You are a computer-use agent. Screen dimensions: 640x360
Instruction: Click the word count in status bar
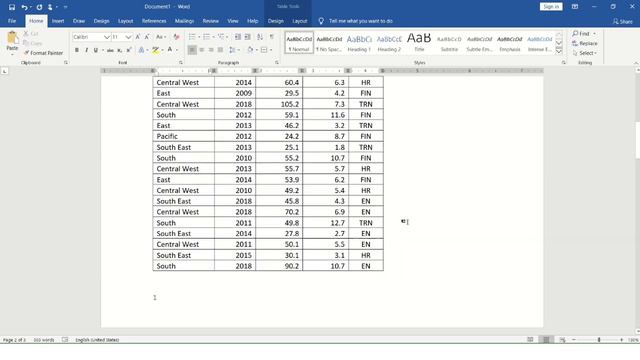point(44,340)
